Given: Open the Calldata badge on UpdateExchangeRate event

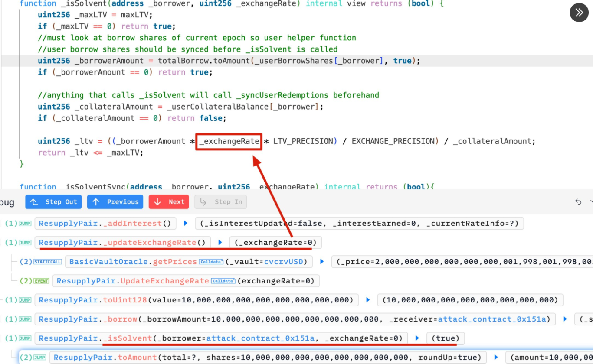Looking at the screenshot, I should click(x=223, y=281).
